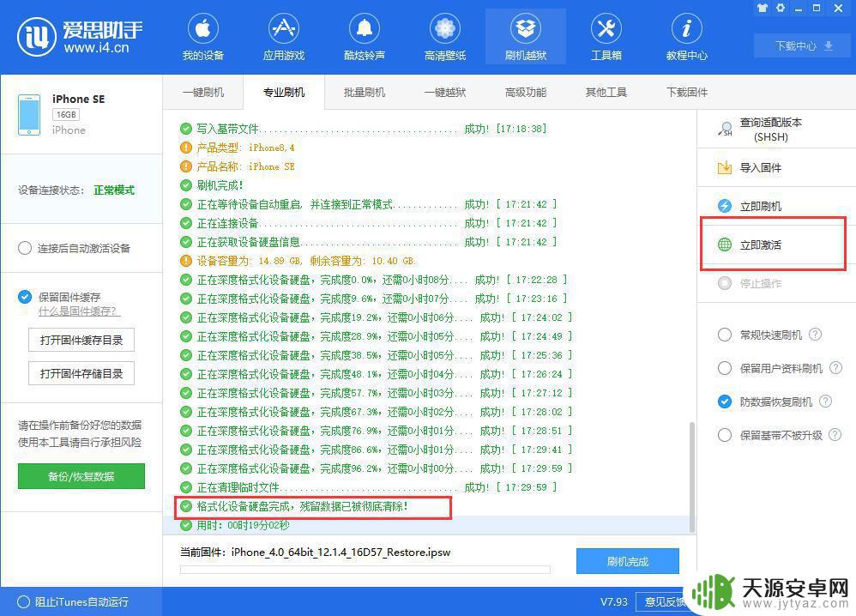This screenshot has height=616, width=856.
Task: Click 打开固件存储目录 button
Action: [x=81, y=373]
